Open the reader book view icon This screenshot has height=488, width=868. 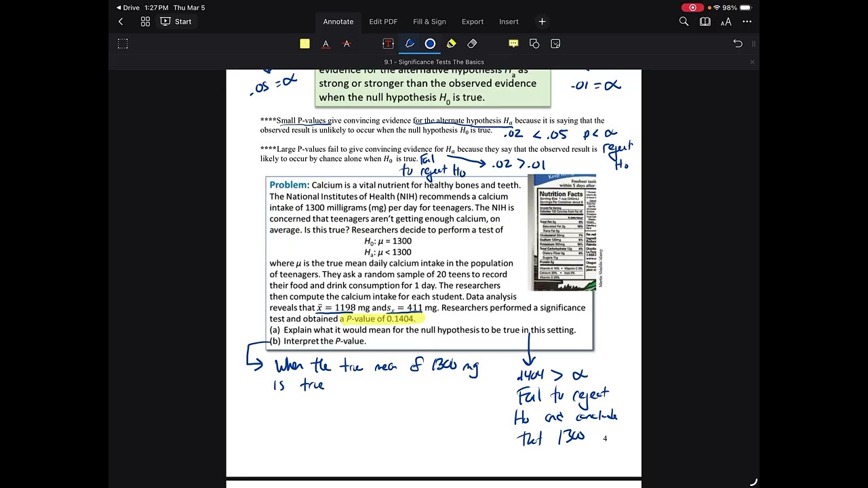(x=705, y=22)
